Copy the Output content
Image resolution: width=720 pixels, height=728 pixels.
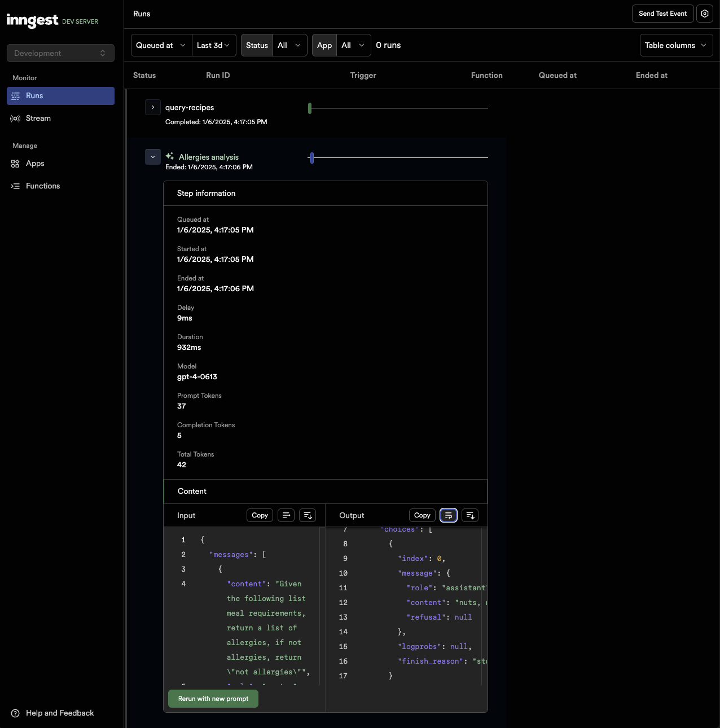(422, 515)
